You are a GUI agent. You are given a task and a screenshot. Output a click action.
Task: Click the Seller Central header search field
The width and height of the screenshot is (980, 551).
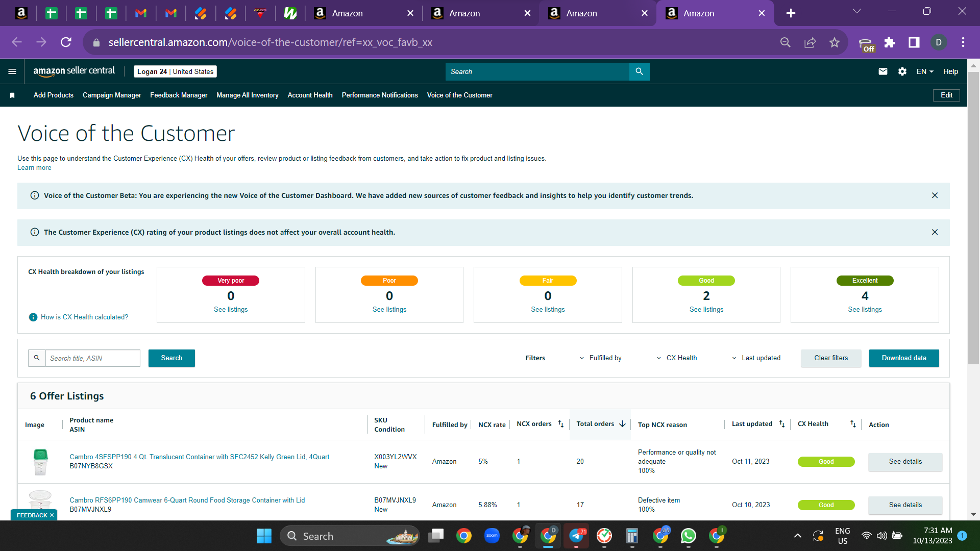[x=537, y=71]
